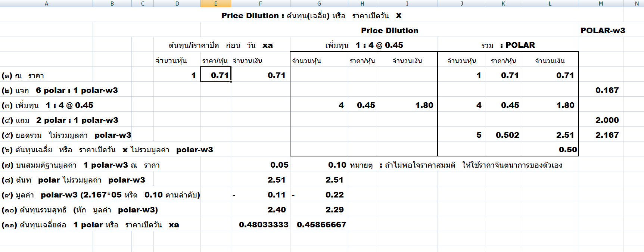Click the '(๗) บนสมมติฐานมูลค่า 1 polar-w3' label
This screenshot has height=252, width=644.
[65, 165]
